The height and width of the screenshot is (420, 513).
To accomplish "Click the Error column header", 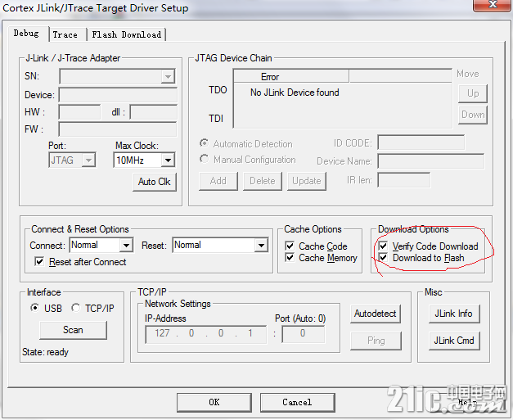I will point(291,77).
